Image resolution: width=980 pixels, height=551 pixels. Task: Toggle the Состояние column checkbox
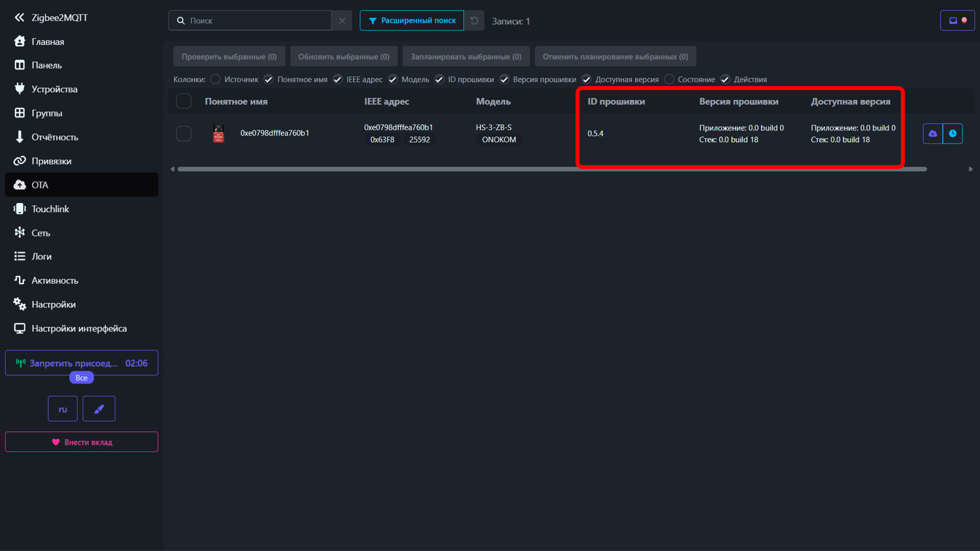(x=669, y=80)
